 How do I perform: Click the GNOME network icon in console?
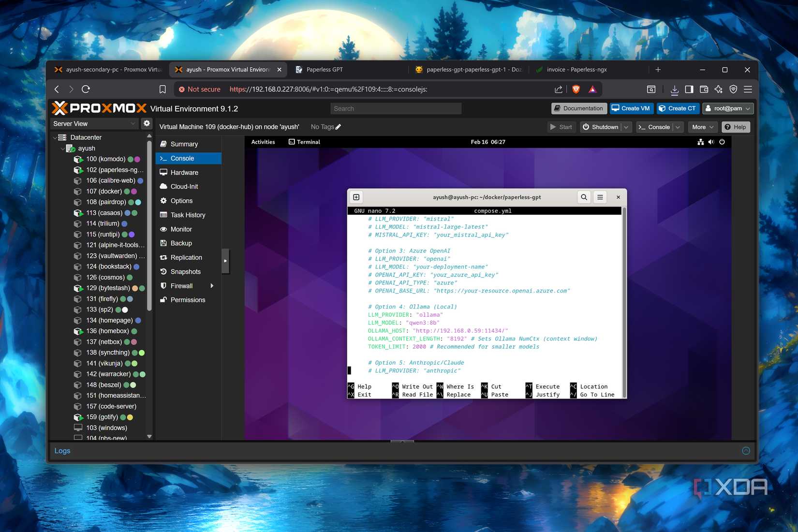[x=700, y=142]
